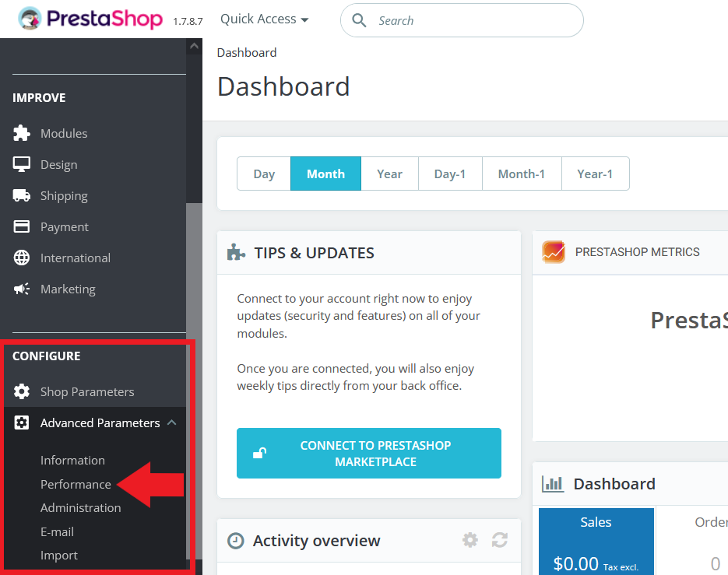This screenshot has height=575, width=728.
Task: Click the PrestaShop logo
Action: 90,19
